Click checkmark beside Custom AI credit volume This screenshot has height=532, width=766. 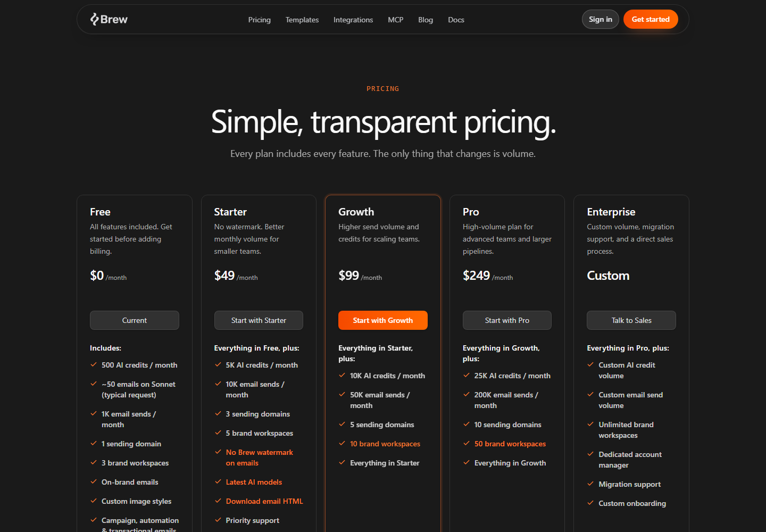590,365
